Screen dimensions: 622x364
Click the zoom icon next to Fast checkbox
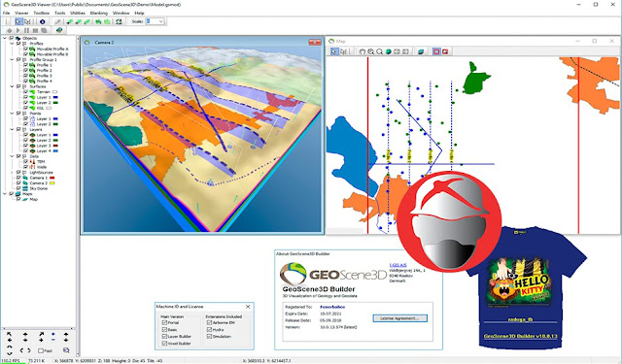(x=66, y=350)
